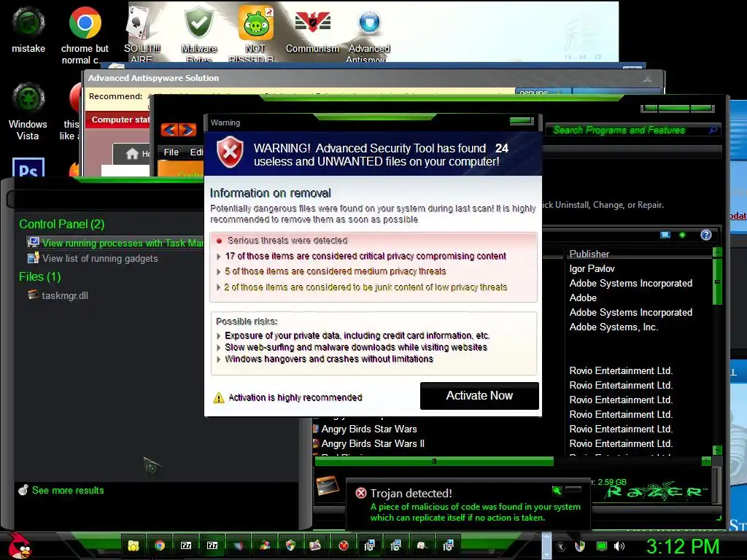The image size is (747, 560).
Task: Click the red X icon in Trojan detected popup
Action: coord(360,493)
